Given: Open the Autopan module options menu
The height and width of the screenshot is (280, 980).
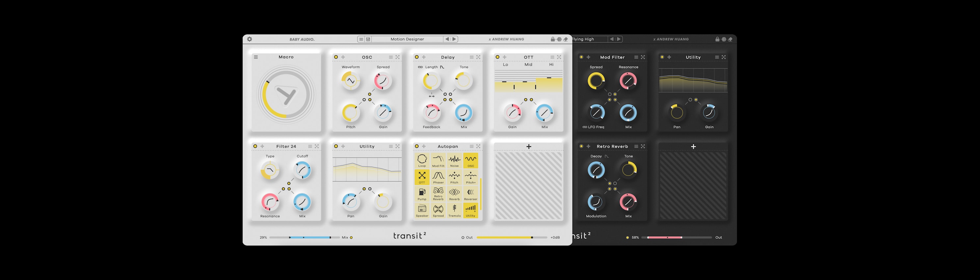Looking at the screenshot, I should 471,147.
